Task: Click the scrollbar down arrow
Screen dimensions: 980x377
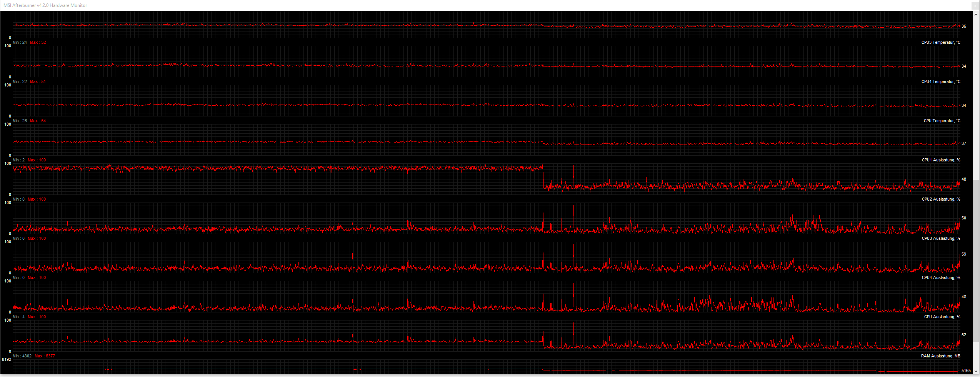Action: click(x=976, y=371)
